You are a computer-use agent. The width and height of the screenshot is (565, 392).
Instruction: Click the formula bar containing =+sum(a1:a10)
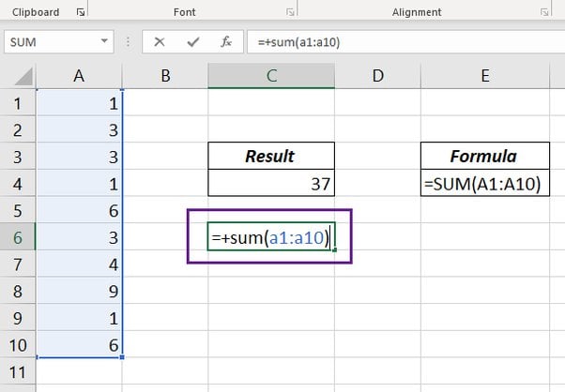click(404, 43)
